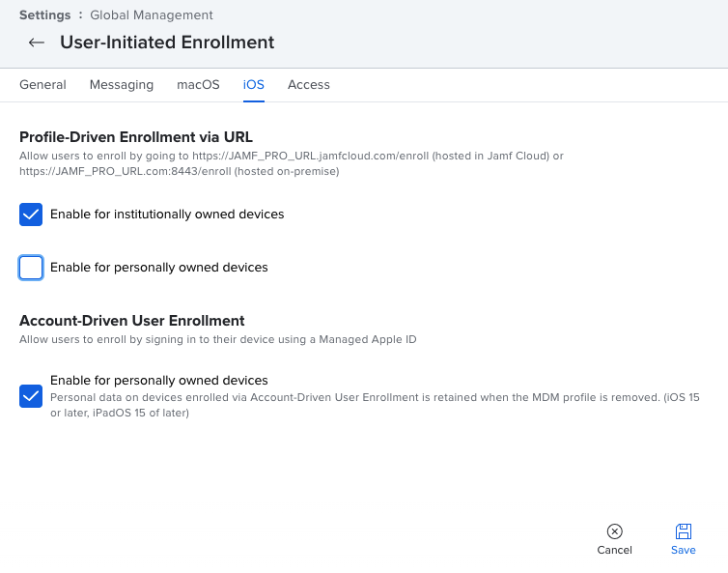728x573 pixels.
Task: Click the floppy disk Save icon
Action: click(x=683, y=531)
